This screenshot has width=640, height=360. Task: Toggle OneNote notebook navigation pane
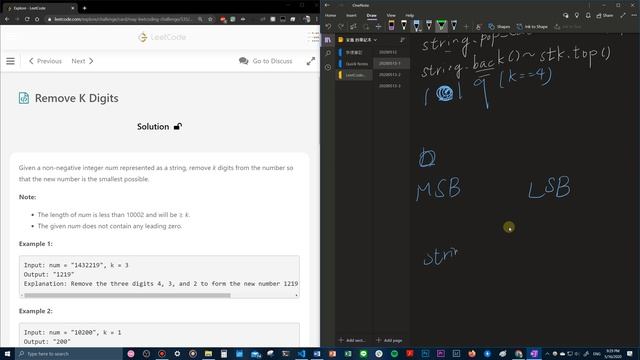pyautogui.click(x=328, y=40)
